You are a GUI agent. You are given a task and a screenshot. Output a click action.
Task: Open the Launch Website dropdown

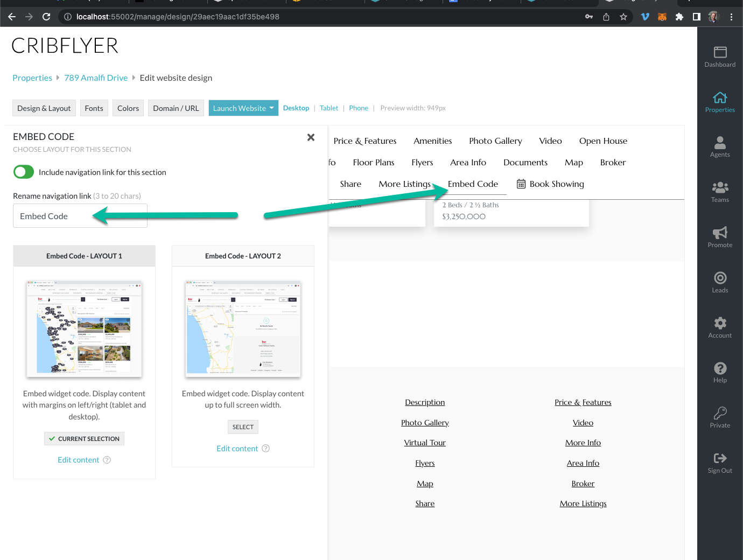243,108
